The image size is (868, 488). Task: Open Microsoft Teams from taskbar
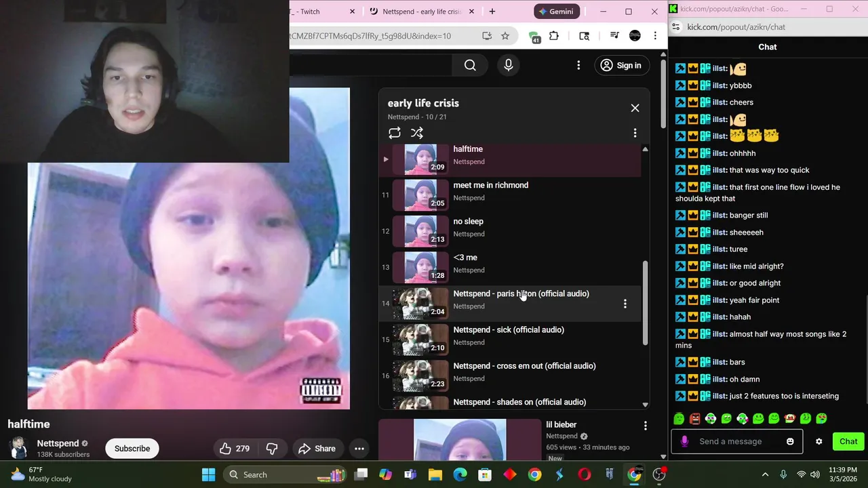(x=410, y=474)
